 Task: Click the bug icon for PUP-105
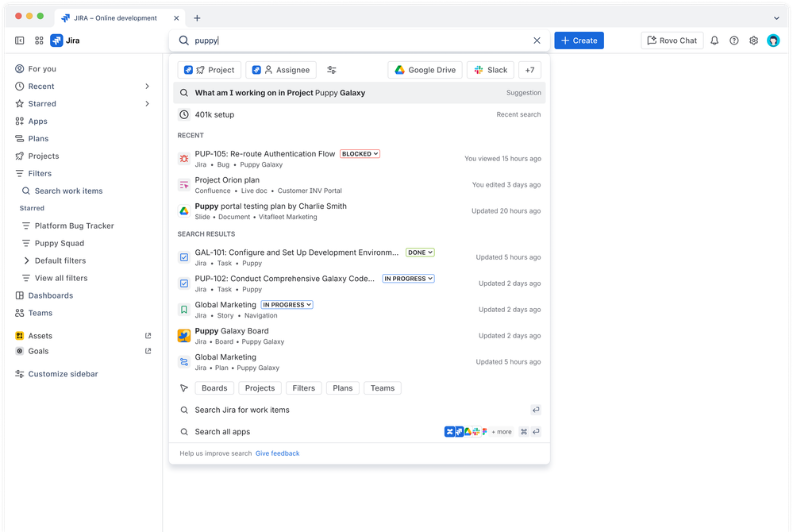[184, 159]
